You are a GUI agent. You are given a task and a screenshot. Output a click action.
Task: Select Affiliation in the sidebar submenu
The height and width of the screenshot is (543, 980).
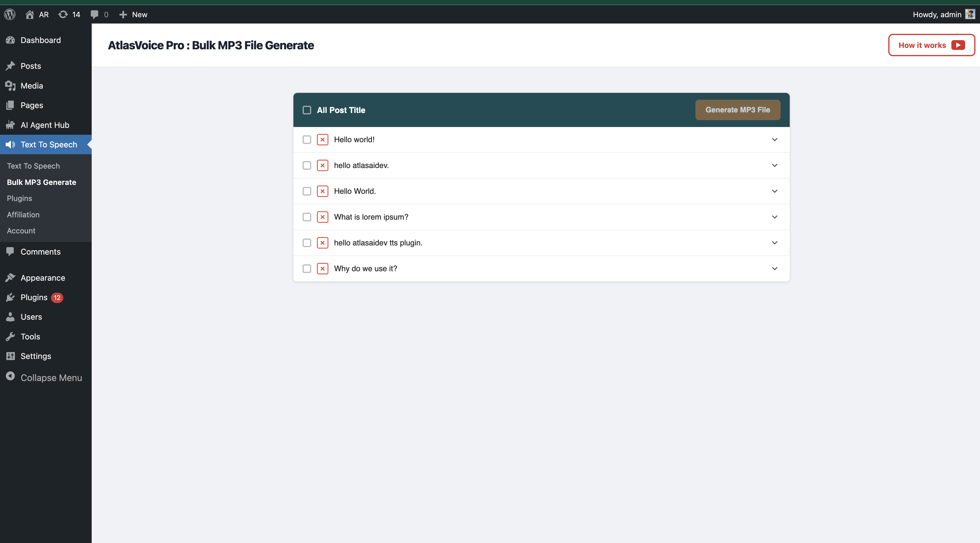tap(23, 214)
